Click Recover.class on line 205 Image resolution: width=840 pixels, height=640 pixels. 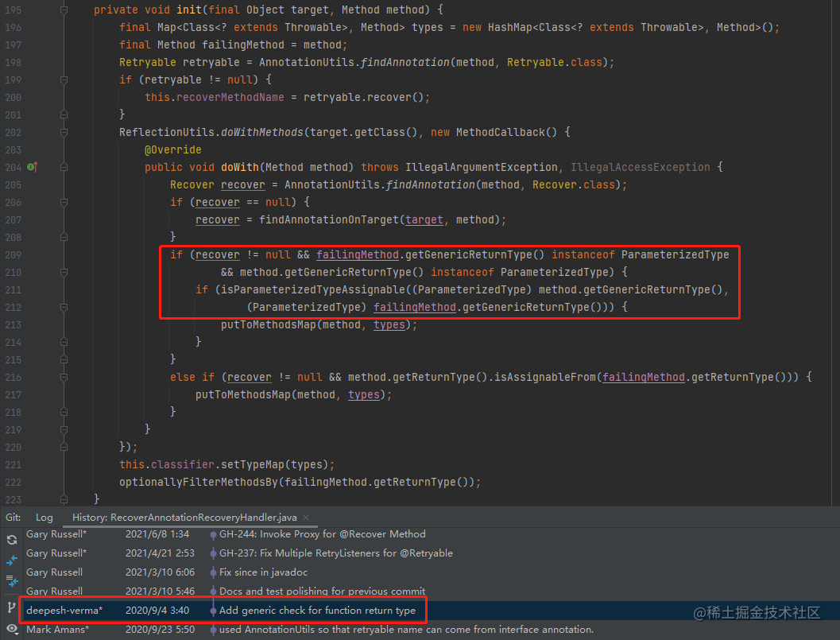[x=573, y=184]
